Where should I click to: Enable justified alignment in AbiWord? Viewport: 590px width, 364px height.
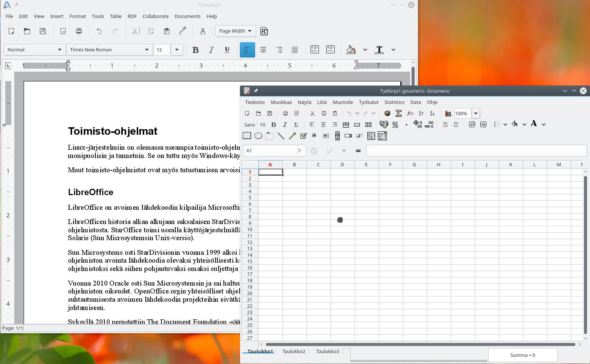click(x=295, y=50)
